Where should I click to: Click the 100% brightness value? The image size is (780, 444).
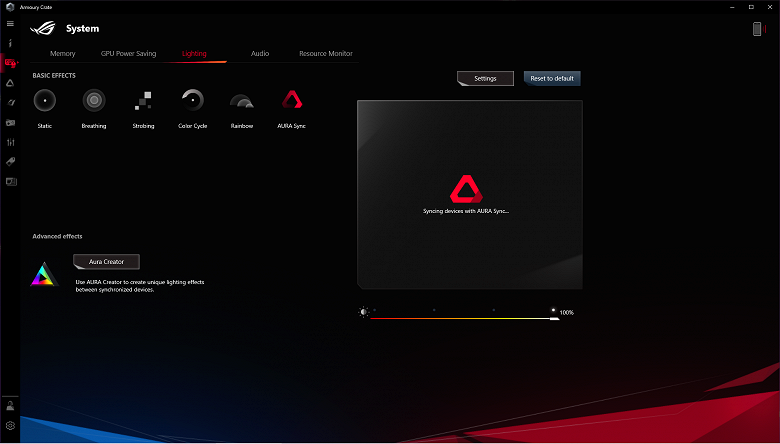click(x=567, y=313)
